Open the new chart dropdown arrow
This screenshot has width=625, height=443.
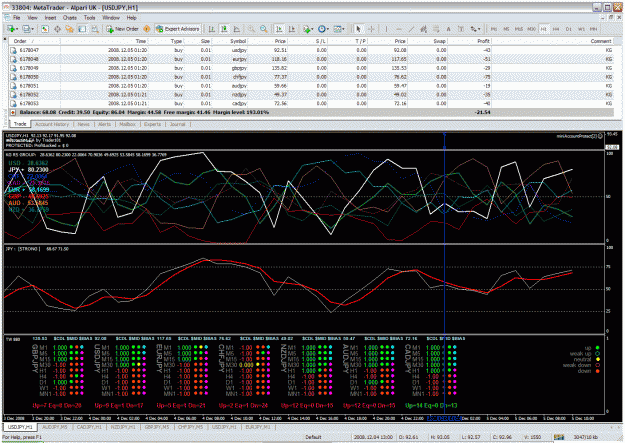coord(17,29)
